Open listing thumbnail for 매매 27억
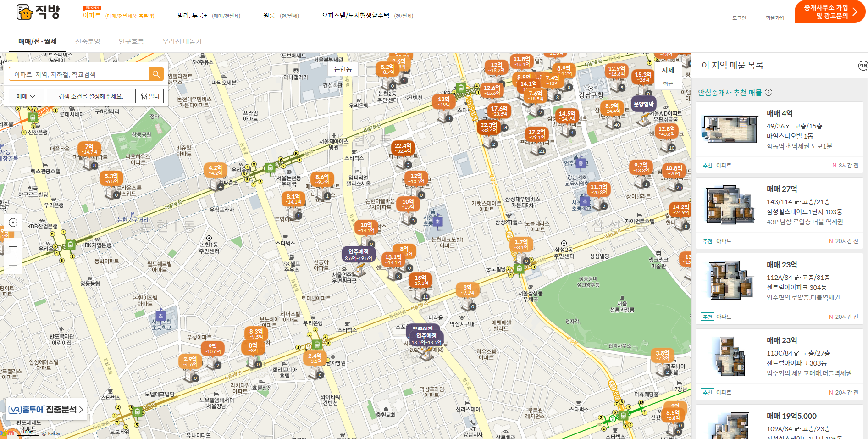 click(730, 205)
